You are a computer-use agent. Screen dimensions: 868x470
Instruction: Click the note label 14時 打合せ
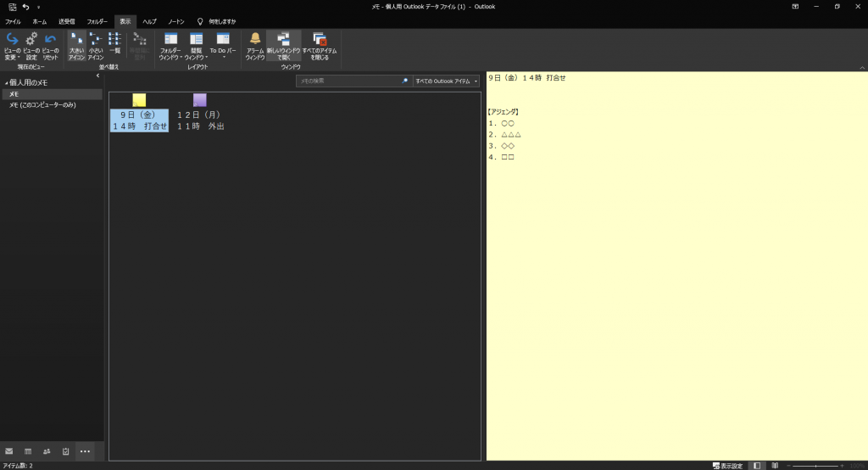pos(140,126)
